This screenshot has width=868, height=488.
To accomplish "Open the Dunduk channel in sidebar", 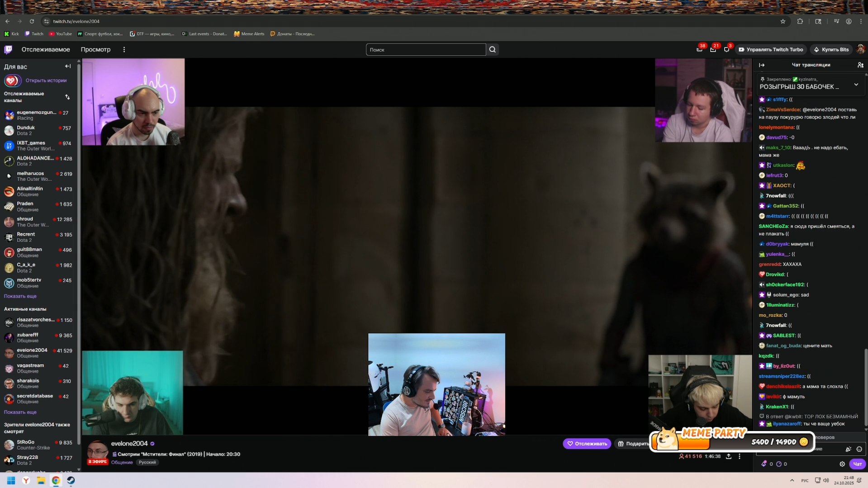I will [x=39, y=130].
